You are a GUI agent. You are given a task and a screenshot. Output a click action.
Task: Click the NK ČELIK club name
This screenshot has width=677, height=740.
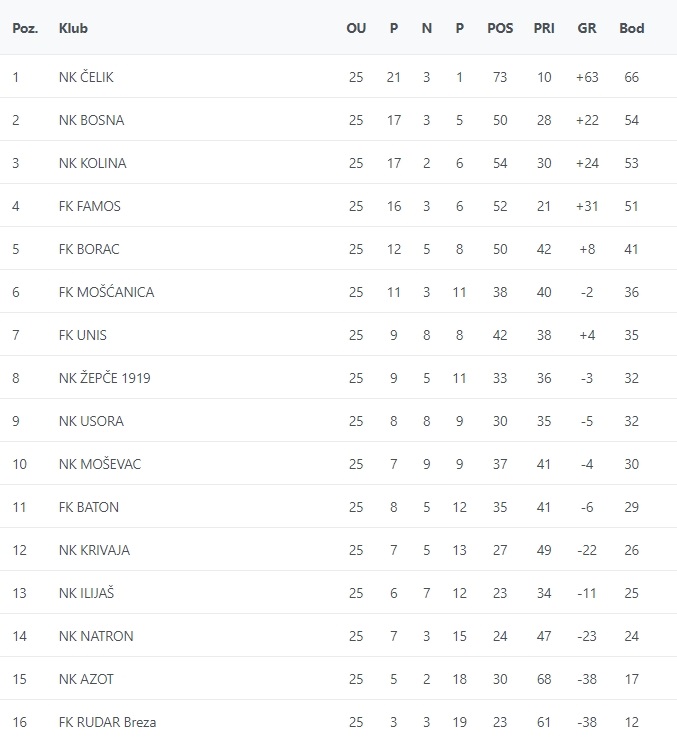pos(88,77)
